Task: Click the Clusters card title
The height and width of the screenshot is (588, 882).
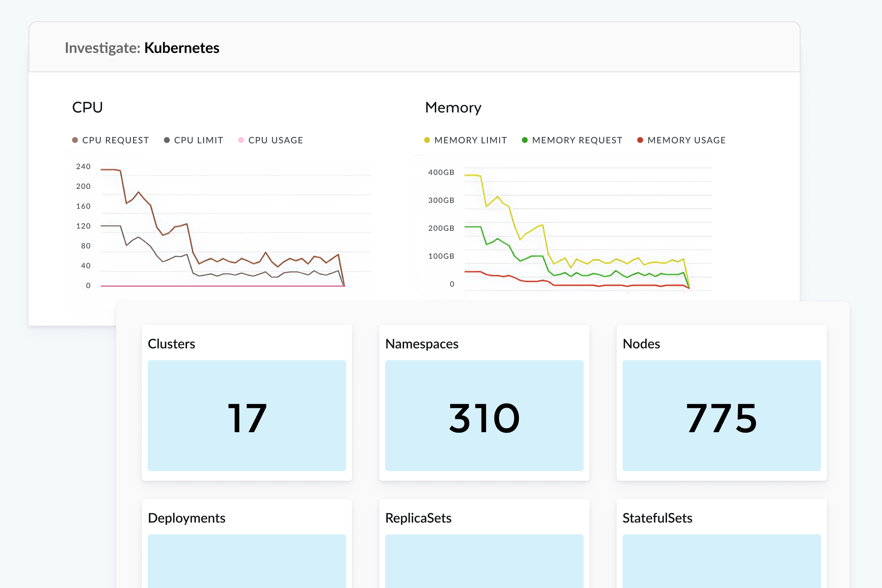Action: [x=171, y=344]
